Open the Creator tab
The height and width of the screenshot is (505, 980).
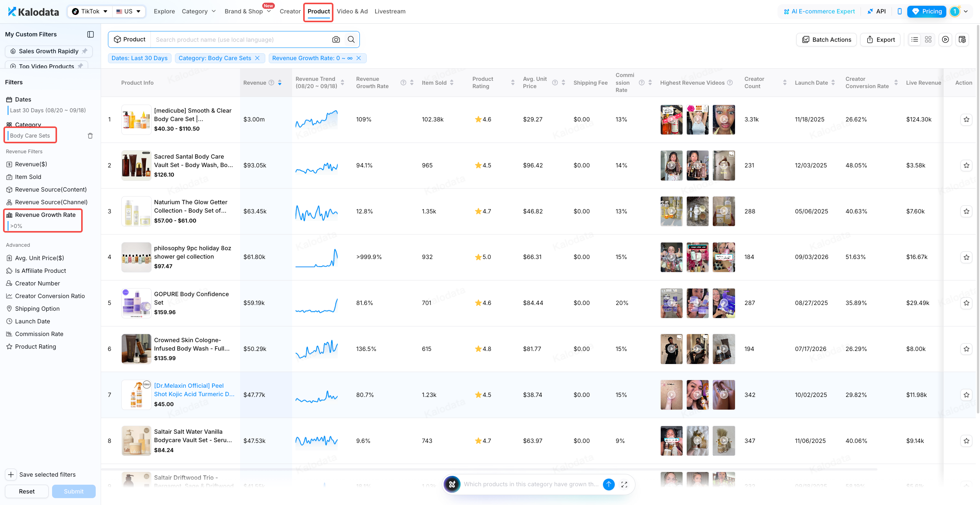[290, 11]
